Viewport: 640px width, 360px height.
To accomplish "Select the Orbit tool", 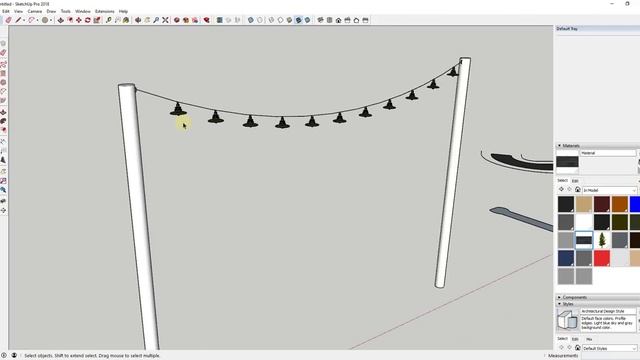I will tap(138, 20).
